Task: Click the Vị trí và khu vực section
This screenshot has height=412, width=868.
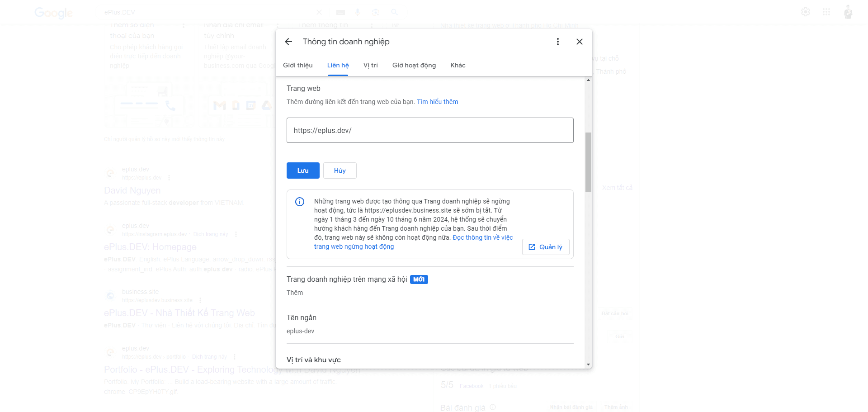Action: (x=314, y=360)
